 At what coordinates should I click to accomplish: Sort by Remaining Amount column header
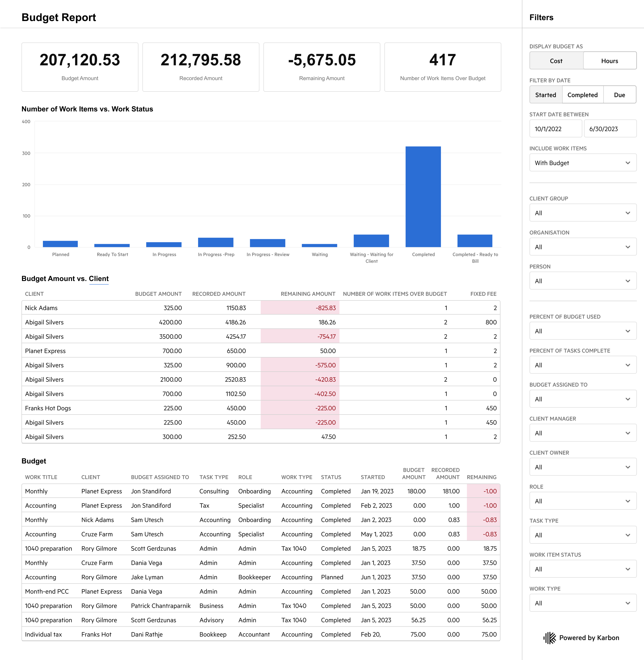308,294
